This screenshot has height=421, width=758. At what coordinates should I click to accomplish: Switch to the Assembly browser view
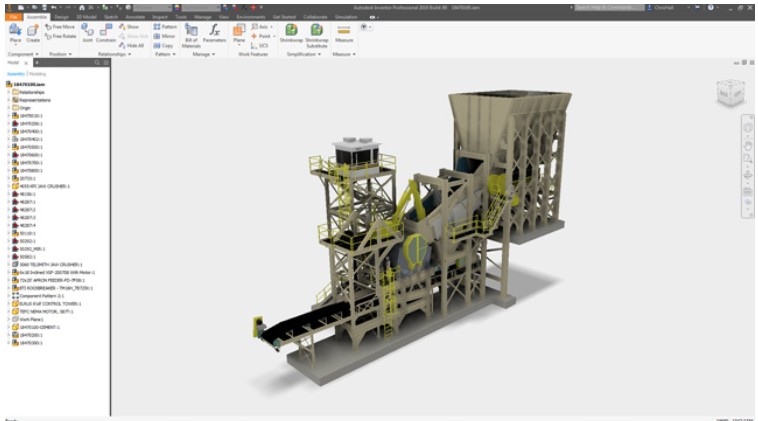coord(16,74)
